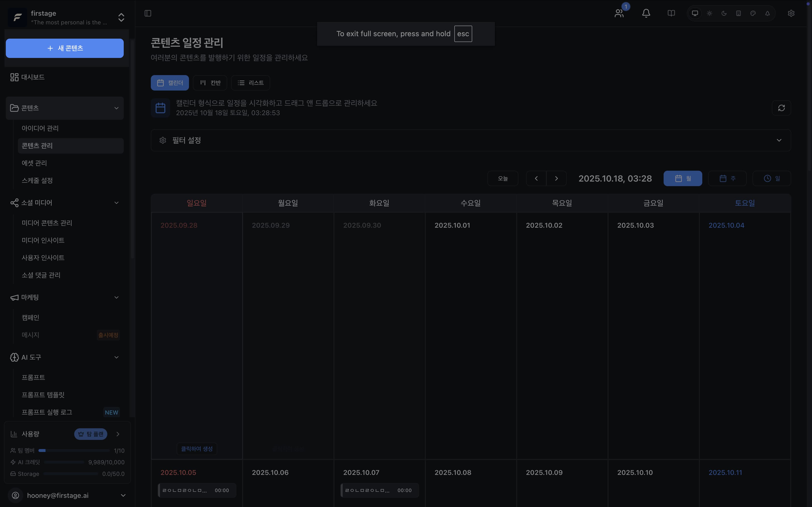Collapse the sidebar with panel icon

pos(148,14)
